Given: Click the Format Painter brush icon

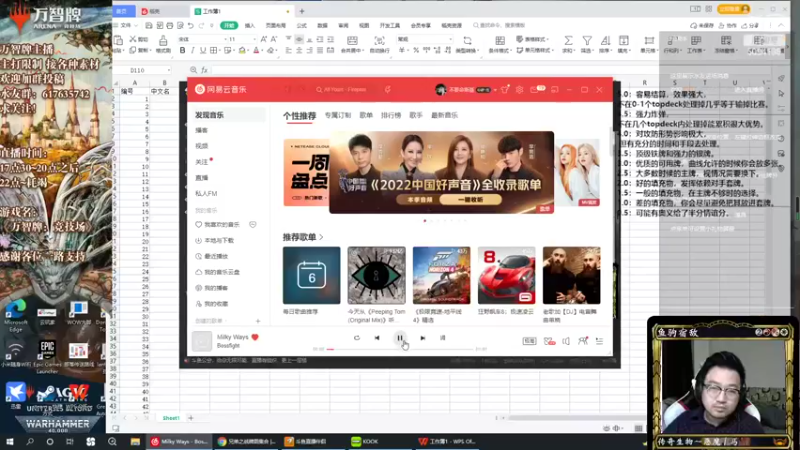Looking at the screenshot, I should pyautogui.click(x=163, y=40).
